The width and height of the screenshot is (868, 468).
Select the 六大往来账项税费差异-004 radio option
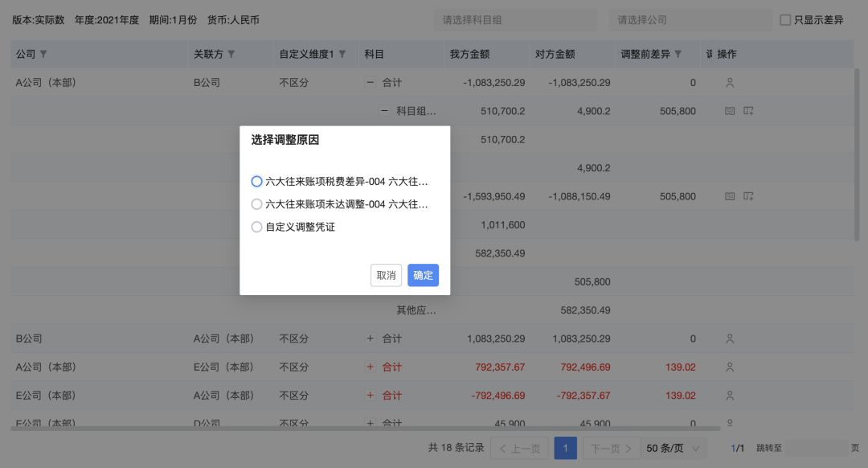tap(256, 181)
